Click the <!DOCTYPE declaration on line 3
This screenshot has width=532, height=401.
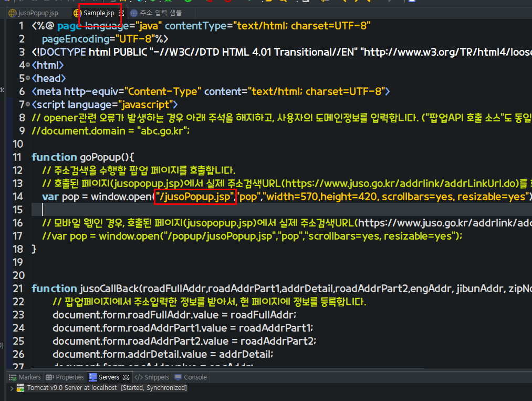pyautogui.click(x=281, y=52)
